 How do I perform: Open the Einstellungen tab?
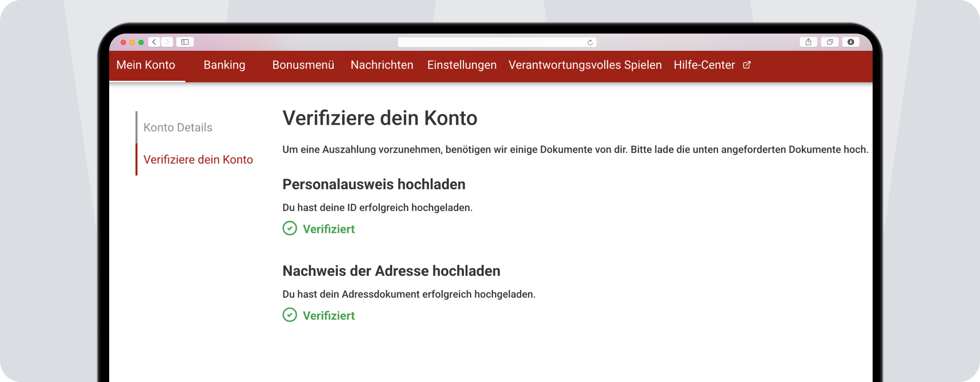pos(462,65)
